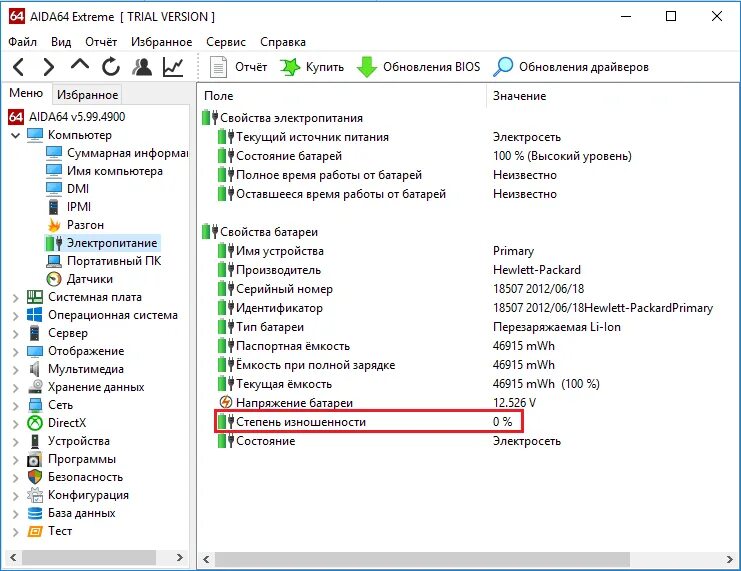Screen dimensions: 741x571
Task: Open the Справка menu
Action: click(x=283, y=42)
